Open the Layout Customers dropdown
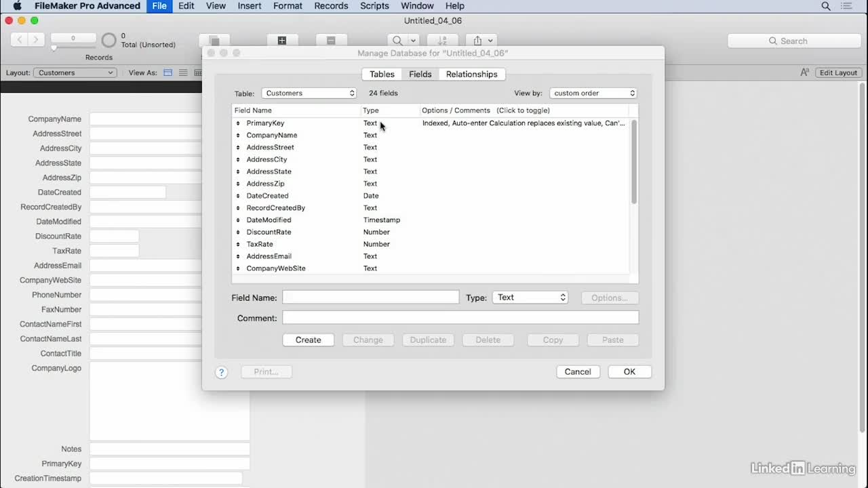868x488 pixels. tap(75, 73)
